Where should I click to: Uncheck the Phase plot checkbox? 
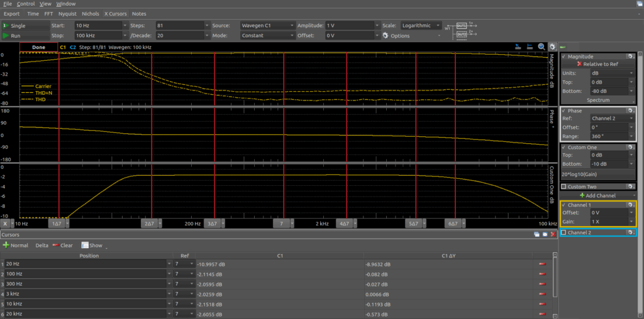coord(563,111)
